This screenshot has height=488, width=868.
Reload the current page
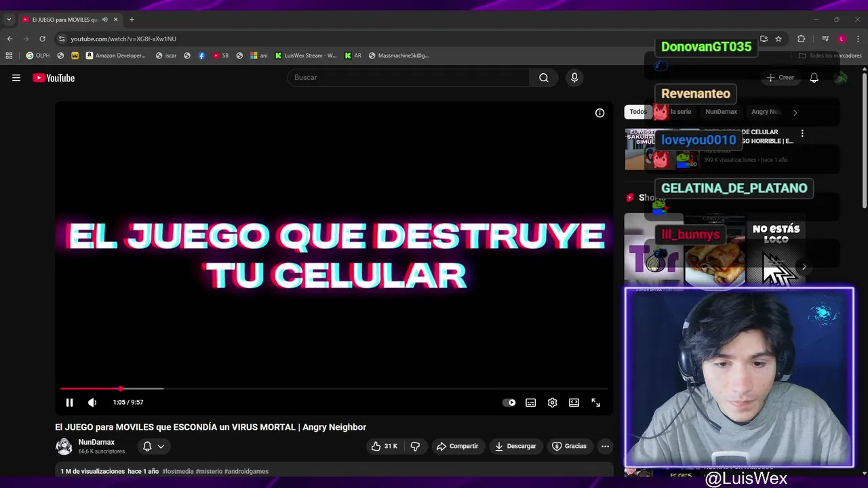pos(42,39)
